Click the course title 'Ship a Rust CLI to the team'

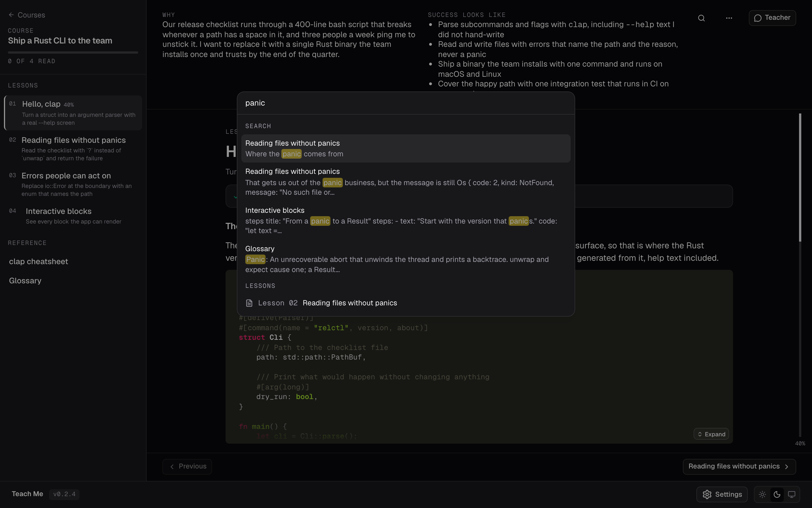(60, 41)
